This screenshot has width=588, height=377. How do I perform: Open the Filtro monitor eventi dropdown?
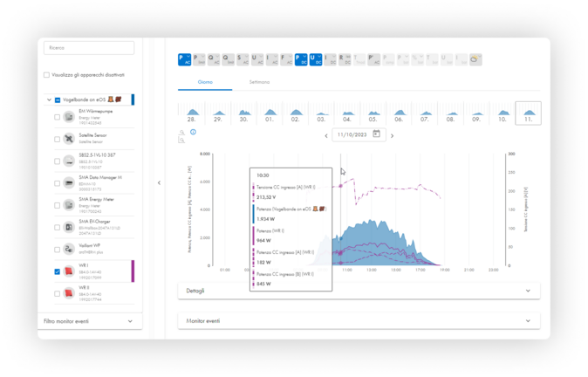pos(88,321)
